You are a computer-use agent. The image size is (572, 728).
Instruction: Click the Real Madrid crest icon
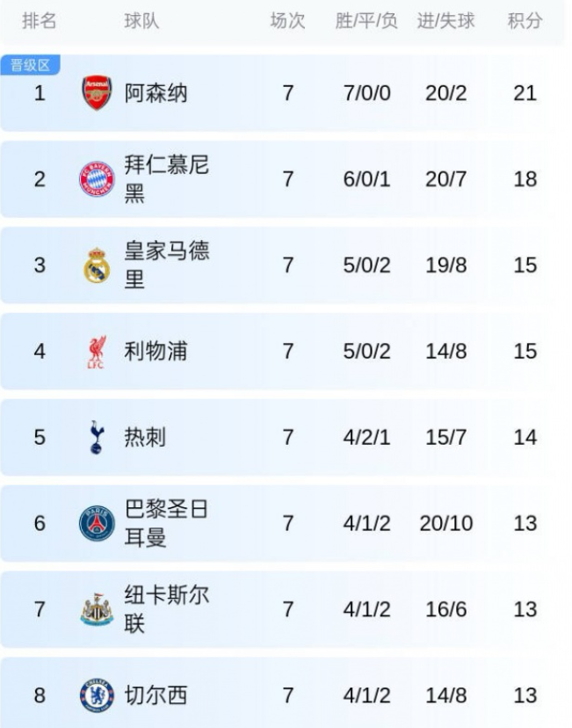tap(97, 266)
